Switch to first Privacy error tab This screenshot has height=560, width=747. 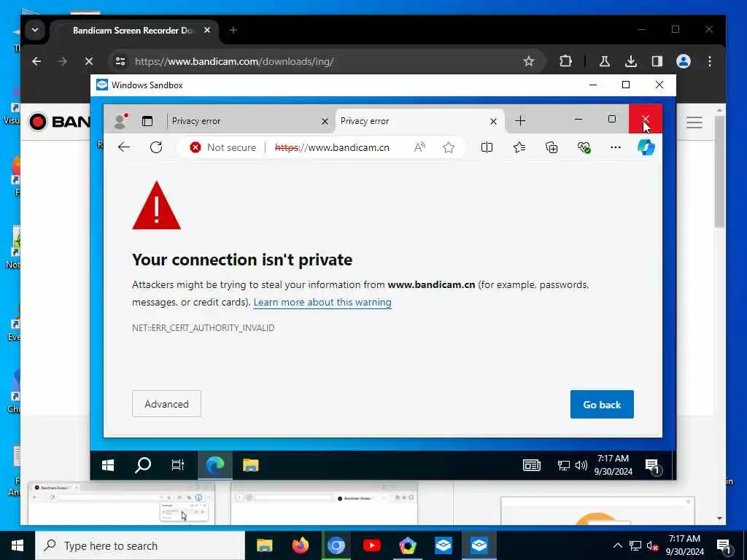tap(243, 121)
